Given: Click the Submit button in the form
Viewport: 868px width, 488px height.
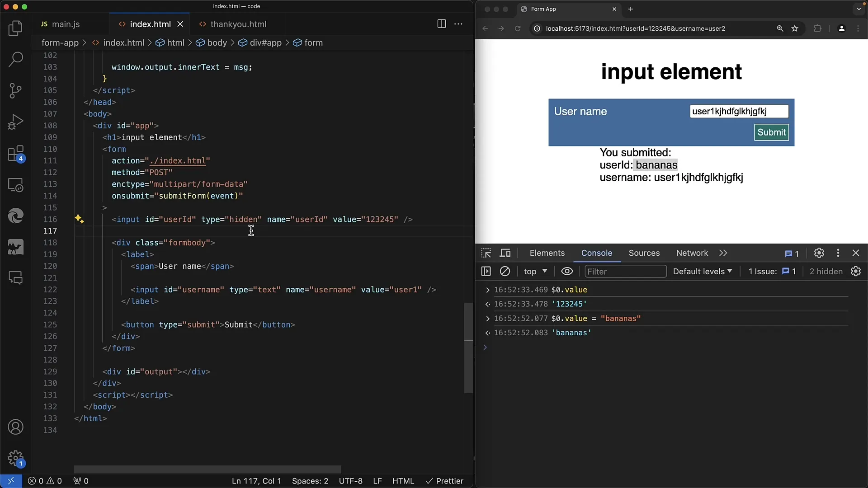Looking at the screenshot, I should (771, 131).
